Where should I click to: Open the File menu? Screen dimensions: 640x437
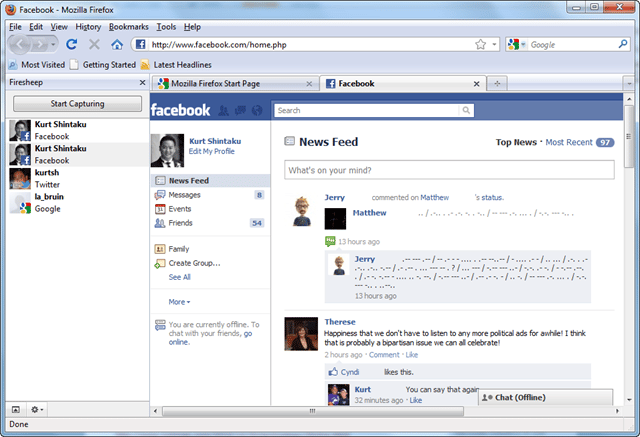[16, 27]
